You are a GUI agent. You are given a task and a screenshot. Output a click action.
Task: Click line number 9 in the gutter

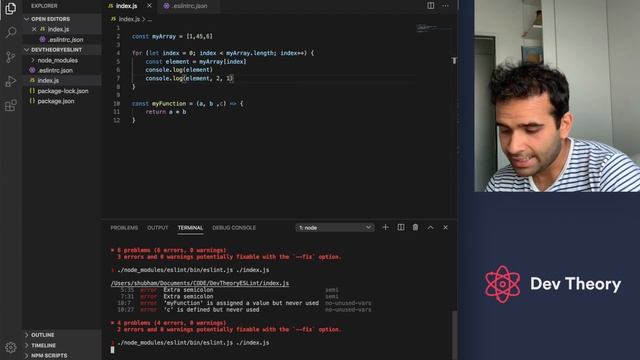tap(118, 95)
